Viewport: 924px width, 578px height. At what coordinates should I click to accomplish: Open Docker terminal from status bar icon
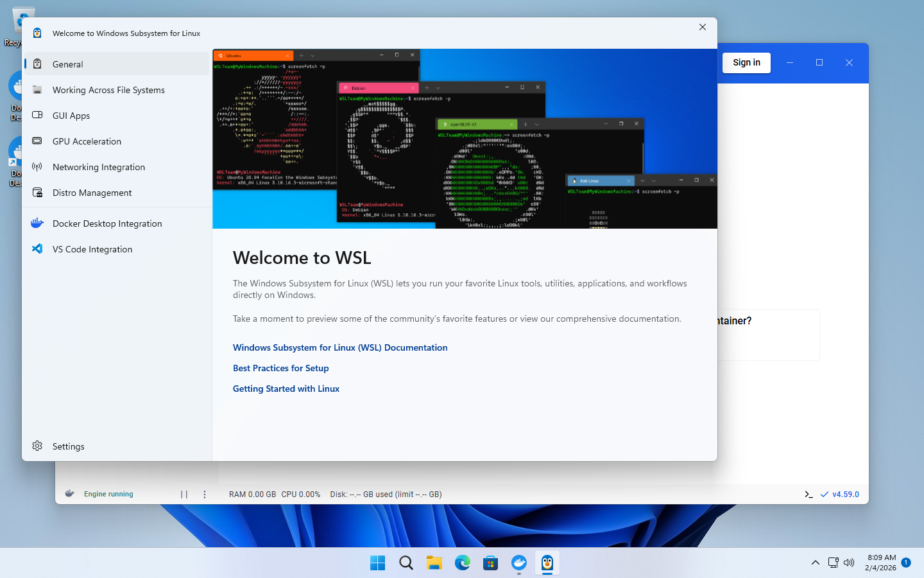809,495
